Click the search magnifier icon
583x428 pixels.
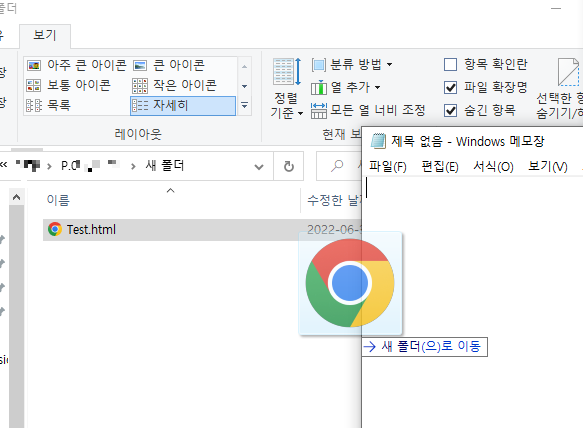[x=337, y=165]
